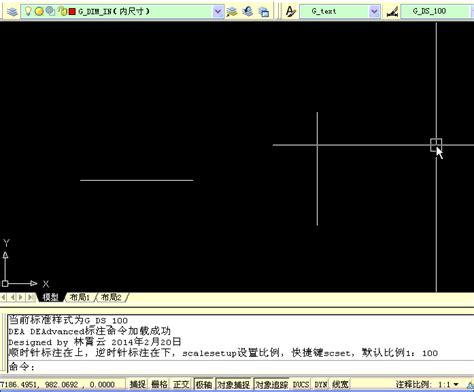Toggle the 捕捉 snap mode button
The height and width of the screenshot is (392, 474).
point(138,384)
